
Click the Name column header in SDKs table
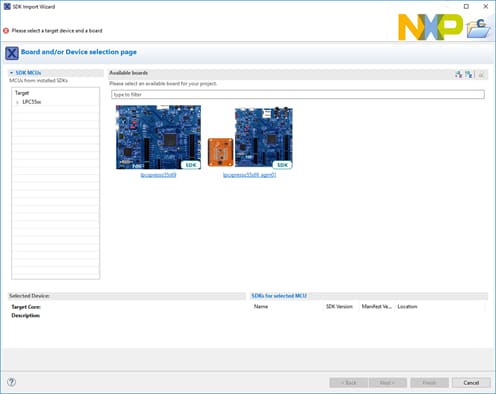point(261,306)
